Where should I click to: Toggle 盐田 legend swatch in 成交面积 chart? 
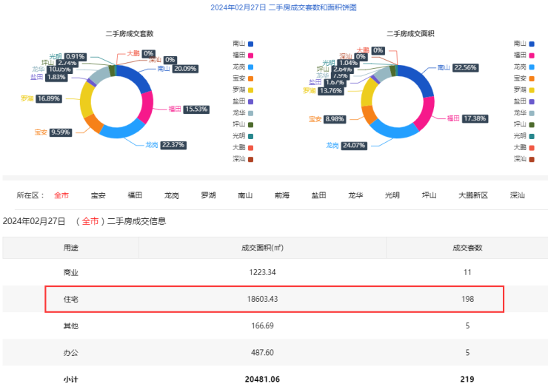coord(532,101)
